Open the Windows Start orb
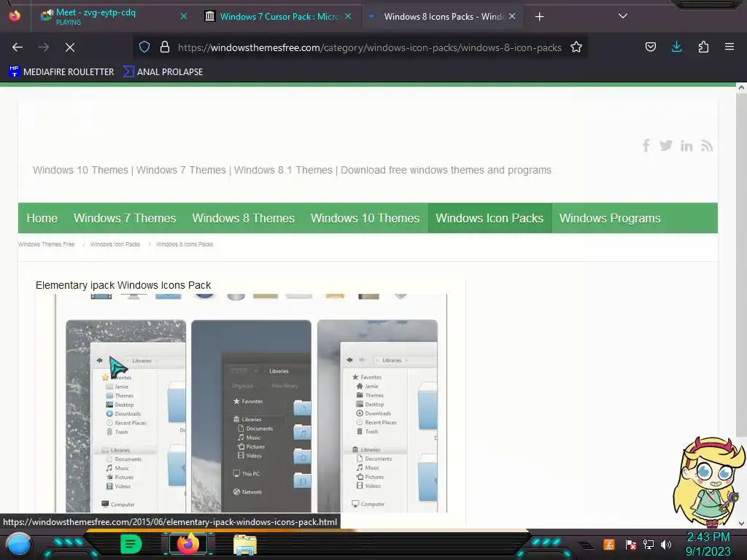 (19, 545)
